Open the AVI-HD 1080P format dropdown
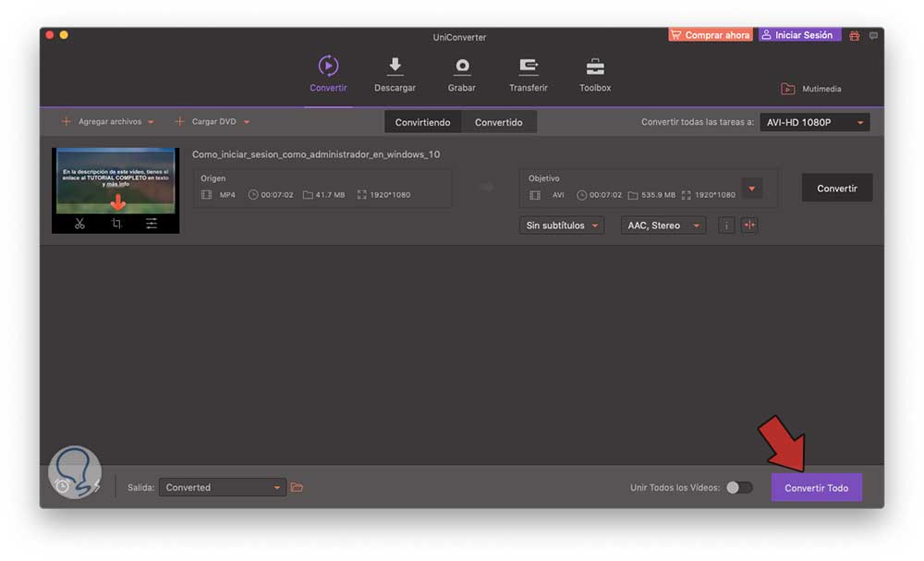Viewport: 924px width, 561px height. (x=814, y=122)
